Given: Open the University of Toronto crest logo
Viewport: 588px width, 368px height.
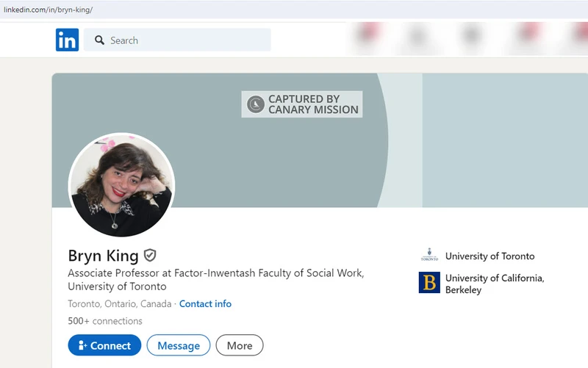Looking at the screenshot, I should pos(429,256).
